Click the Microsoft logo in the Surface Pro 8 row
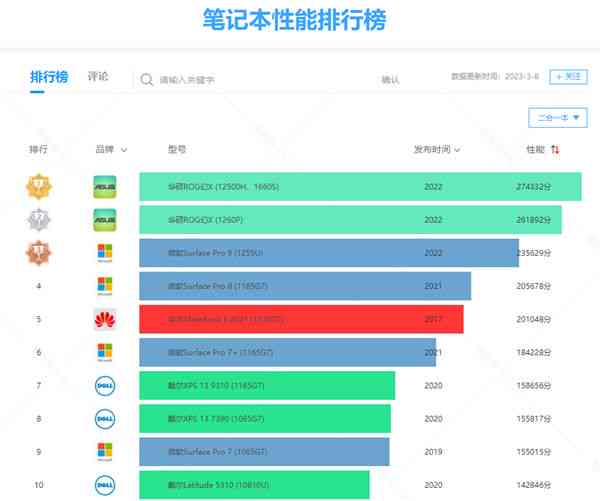The height and width of the screenshot is (501, 600). tap(105, 286)
